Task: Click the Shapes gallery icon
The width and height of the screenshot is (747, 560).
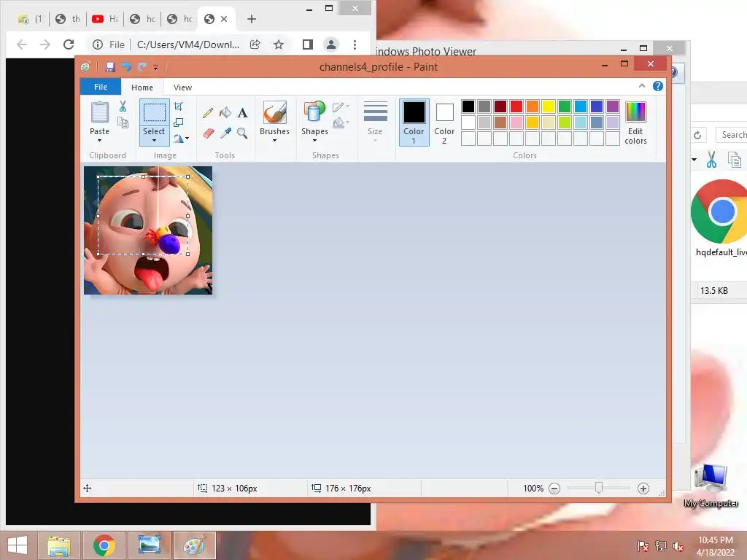Action: click(x=314, y=113)
